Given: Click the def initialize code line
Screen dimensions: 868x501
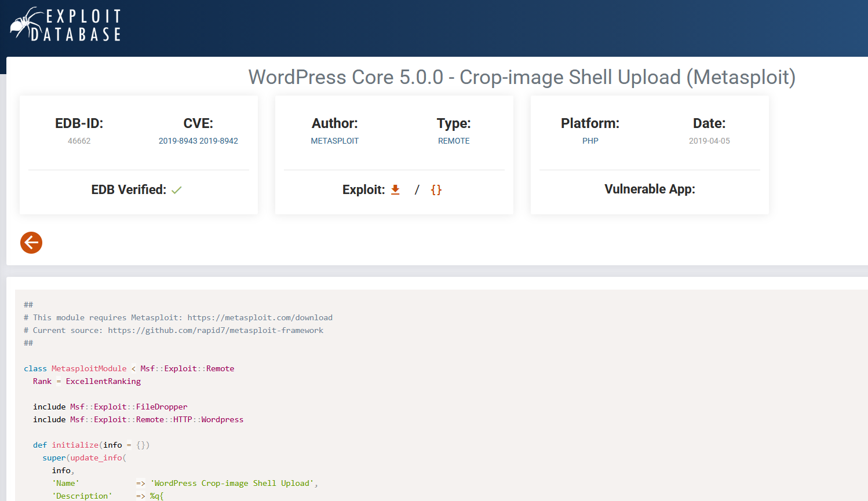Looking at the screenshot, I should pyautogui.click(x=92, y=445).
